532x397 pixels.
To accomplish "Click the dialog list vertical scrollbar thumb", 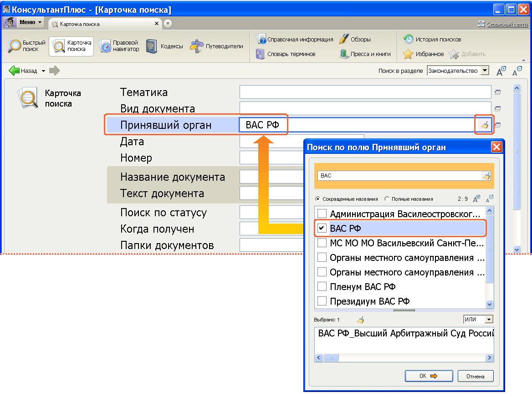I will click(489, 249).
